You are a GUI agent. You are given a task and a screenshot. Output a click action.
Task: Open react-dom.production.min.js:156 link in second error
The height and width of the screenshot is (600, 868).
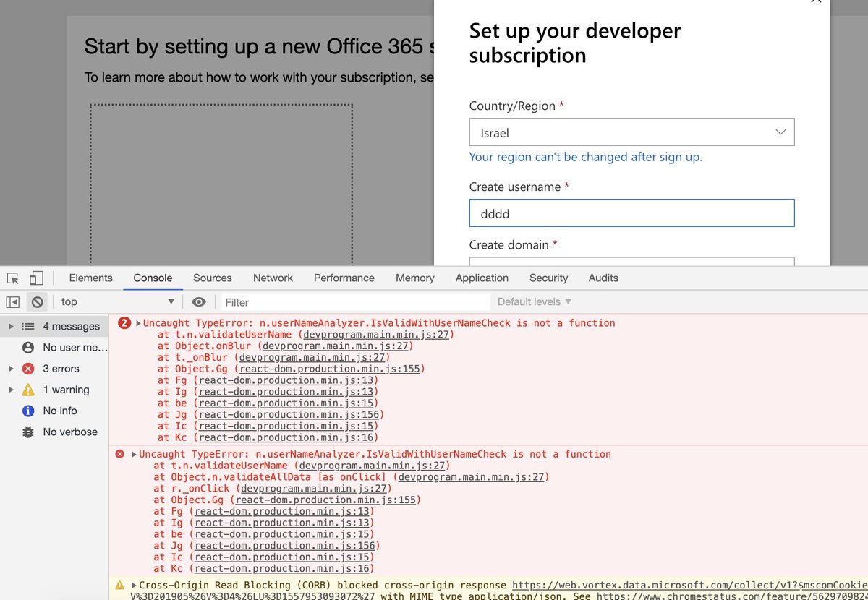coord(284,546)
